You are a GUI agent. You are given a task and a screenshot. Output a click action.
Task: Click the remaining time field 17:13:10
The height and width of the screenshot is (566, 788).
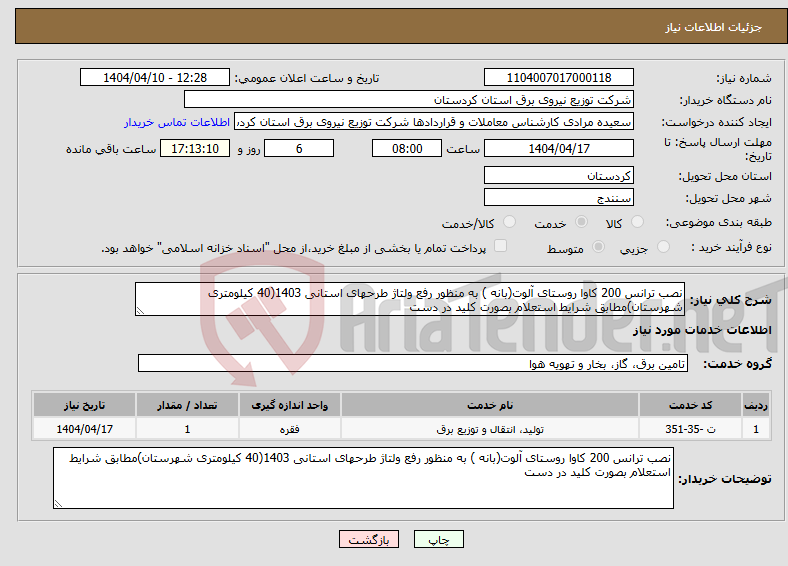195,148
